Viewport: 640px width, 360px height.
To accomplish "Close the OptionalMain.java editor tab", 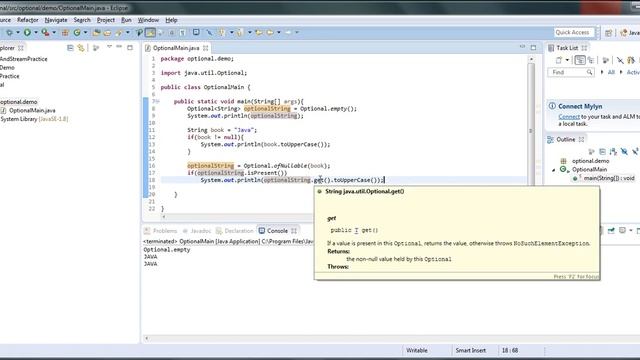I will pyautogui.click(x=206, y=48).
